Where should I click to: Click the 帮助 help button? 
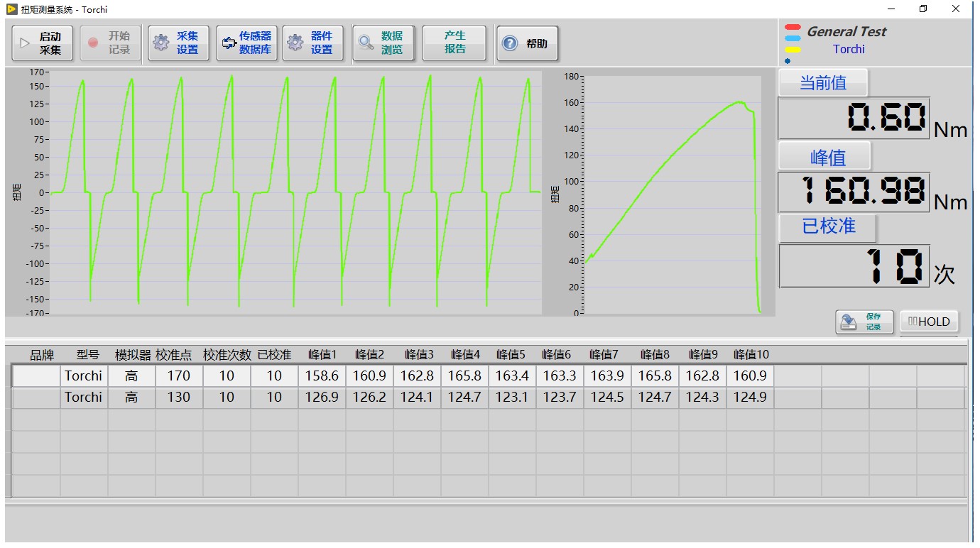[x=527, y=43]
